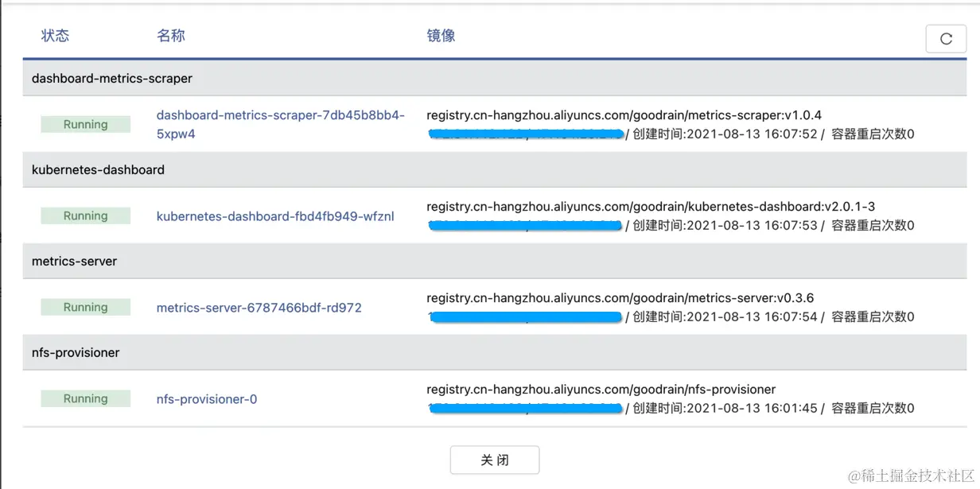This screenshot has width=980, height=489.
Task: Click the 关闭 close button
Action: coord(495,460)
